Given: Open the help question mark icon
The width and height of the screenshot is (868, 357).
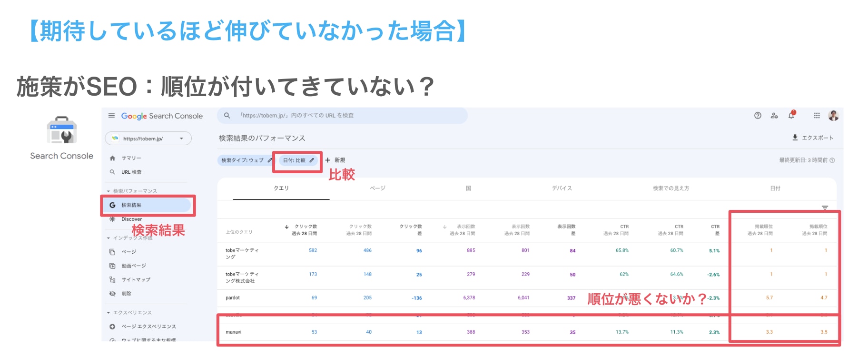Looking at the screenshot, I should pos(758,115).
